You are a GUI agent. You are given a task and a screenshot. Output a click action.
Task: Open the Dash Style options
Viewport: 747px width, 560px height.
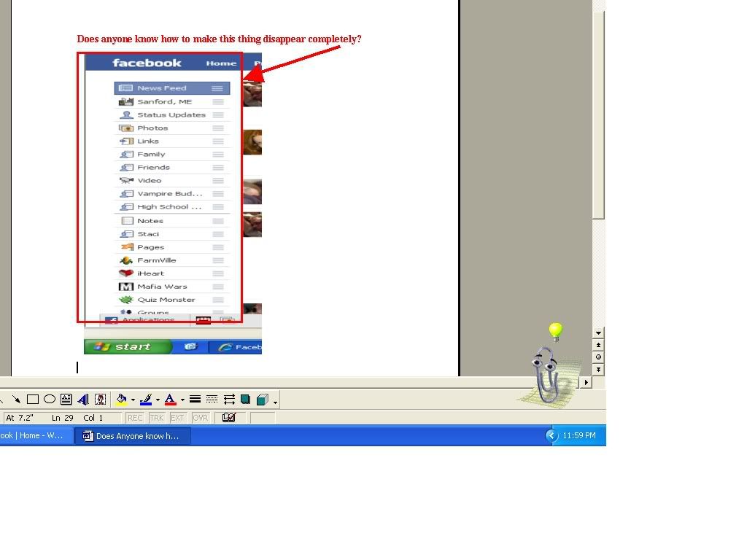pos(212,399)
